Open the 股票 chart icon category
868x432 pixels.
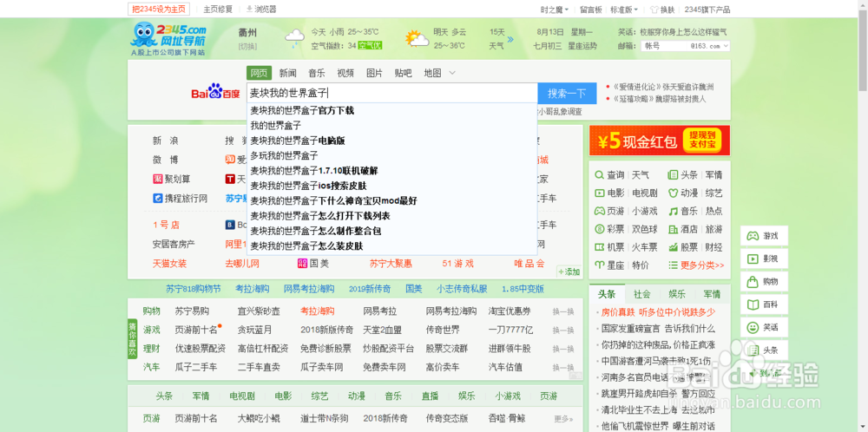pyautogui.click(x=674, y=246)
